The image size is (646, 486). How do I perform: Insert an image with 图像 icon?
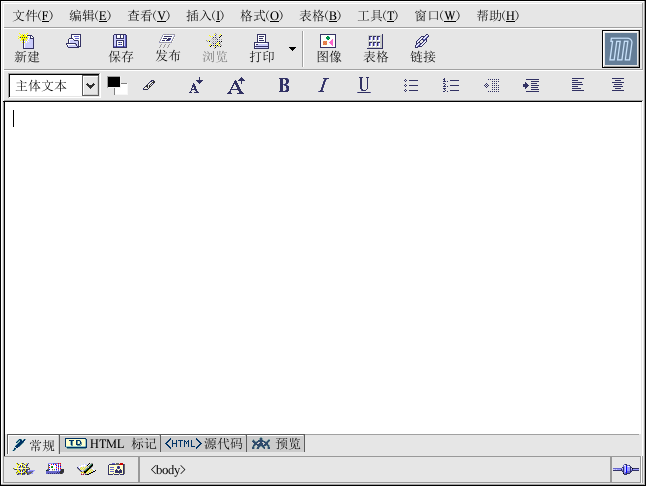328,48
